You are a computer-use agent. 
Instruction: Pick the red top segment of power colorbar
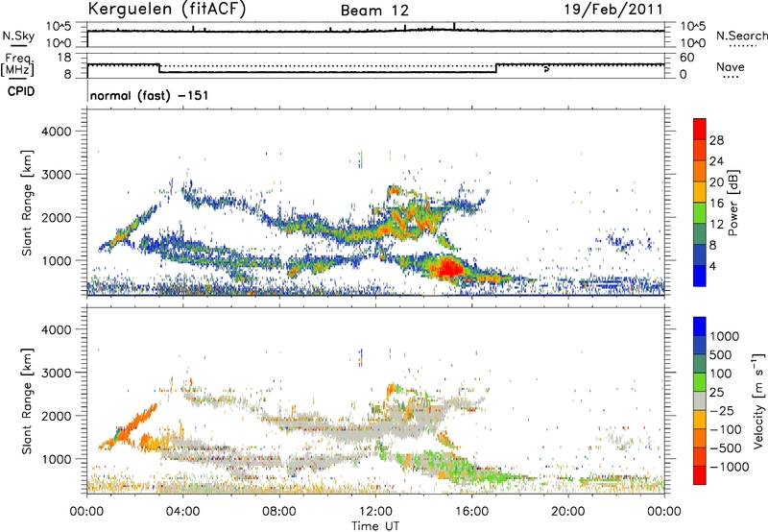click(700, 129)
